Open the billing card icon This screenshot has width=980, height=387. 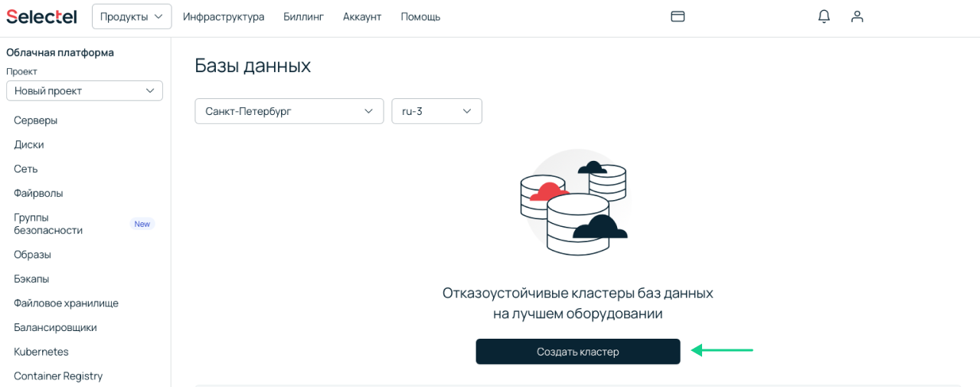click(678, 16)
